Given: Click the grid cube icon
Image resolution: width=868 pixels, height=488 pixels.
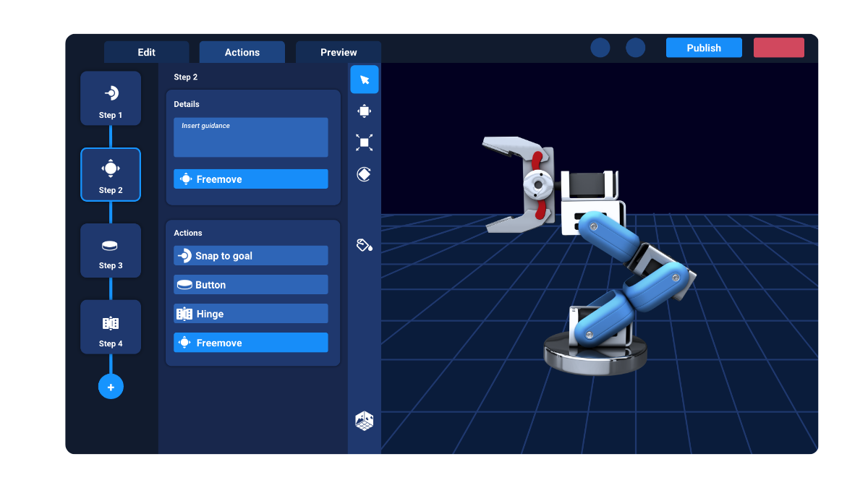Looking at the screenshot, I should pyautogui.click(x=365, y=421).
